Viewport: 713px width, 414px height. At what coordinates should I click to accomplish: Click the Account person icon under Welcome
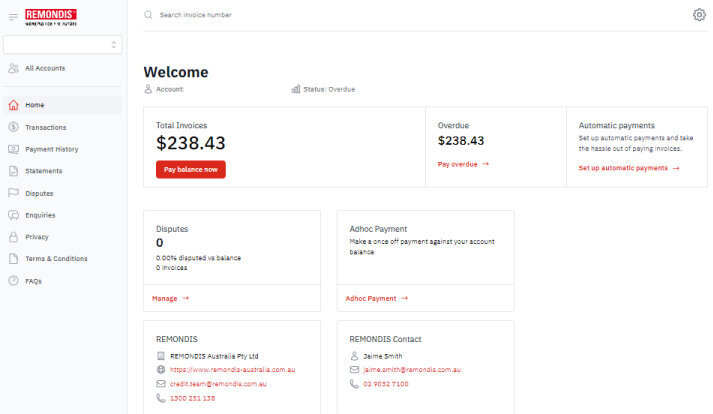click(x=148, y=89)
